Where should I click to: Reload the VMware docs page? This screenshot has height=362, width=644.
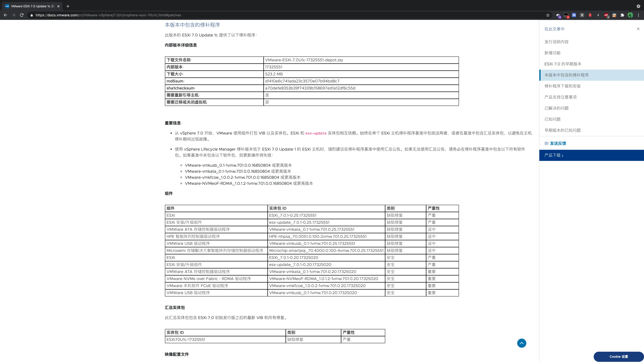pyautogui.click(x=22, y=15)
